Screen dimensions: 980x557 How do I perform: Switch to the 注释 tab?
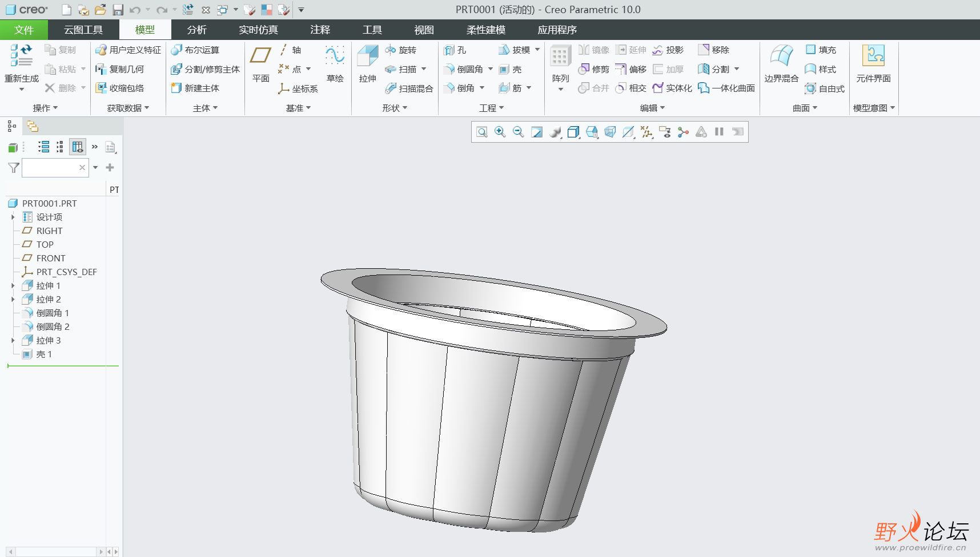[x=320, y=30]
